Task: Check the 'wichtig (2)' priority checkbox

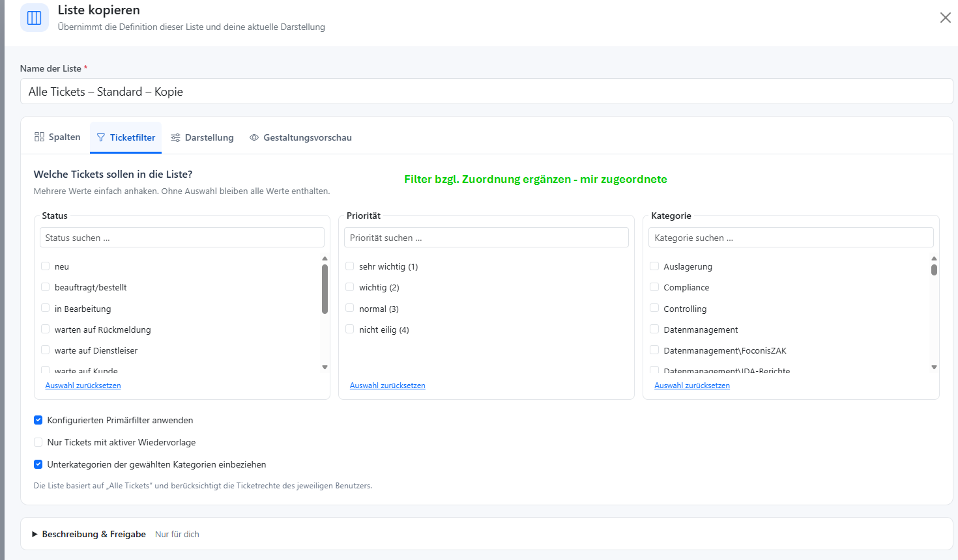Action: tap(350, 287)
